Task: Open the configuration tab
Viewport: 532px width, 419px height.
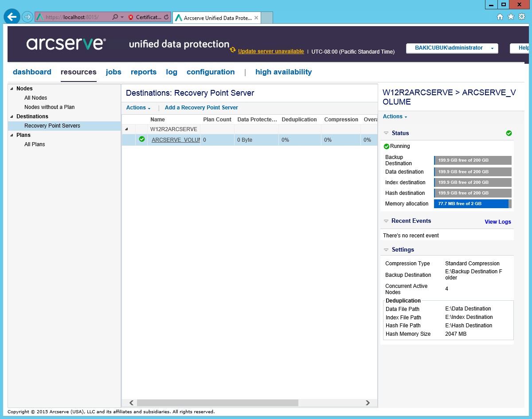Action: pos(211,72)
